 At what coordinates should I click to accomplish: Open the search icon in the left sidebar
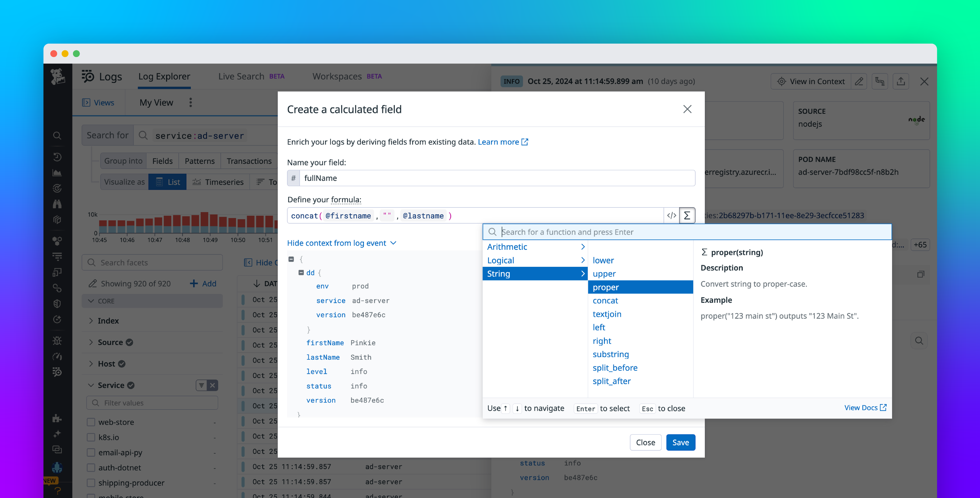58,135
